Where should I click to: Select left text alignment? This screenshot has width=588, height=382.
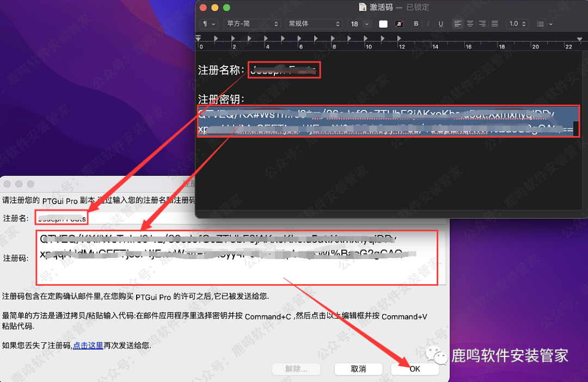pyautogui.click(x=458, y=24)
